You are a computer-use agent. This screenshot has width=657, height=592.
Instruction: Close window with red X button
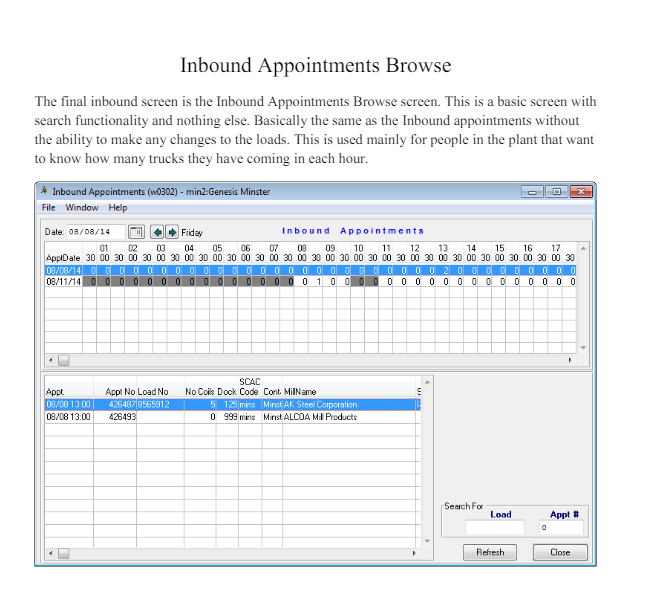(x=581, y=191)
